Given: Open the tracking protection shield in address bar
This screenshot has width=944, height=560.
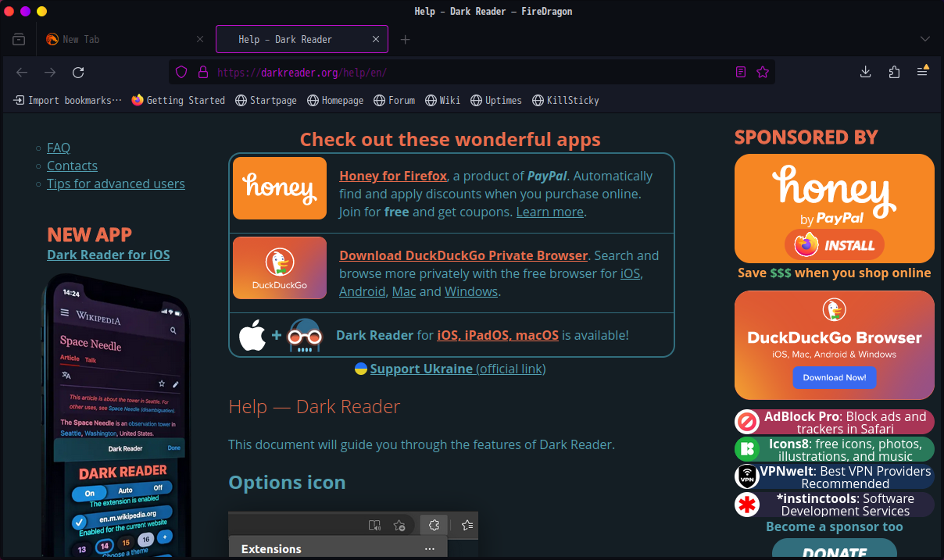Looking at the screenshot, I should click(x=181, y=73).
